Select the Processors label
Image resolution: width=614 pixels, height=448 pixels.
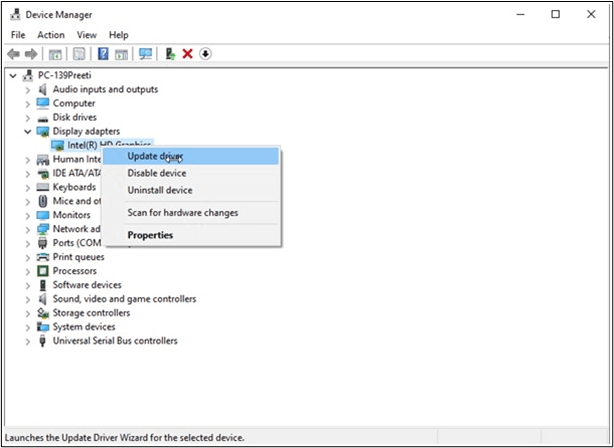74,271
